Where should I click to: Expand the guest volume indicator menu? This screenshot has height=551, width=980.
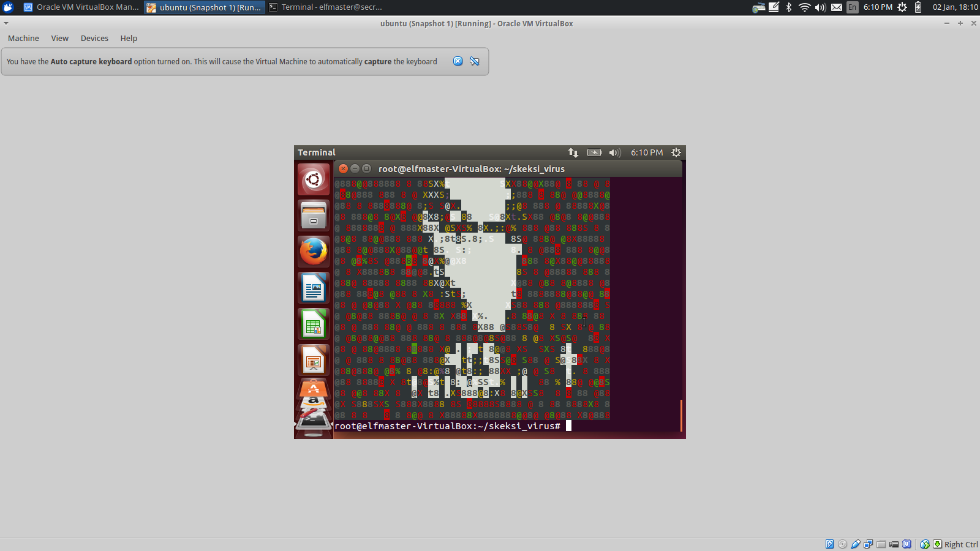pyautogui.click(x=614, y=152)
